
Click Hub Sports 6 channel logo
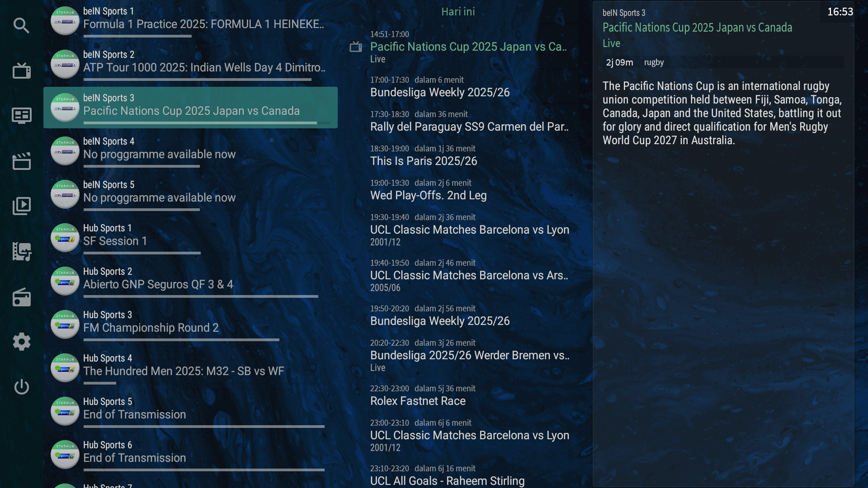tap(65, 455)
